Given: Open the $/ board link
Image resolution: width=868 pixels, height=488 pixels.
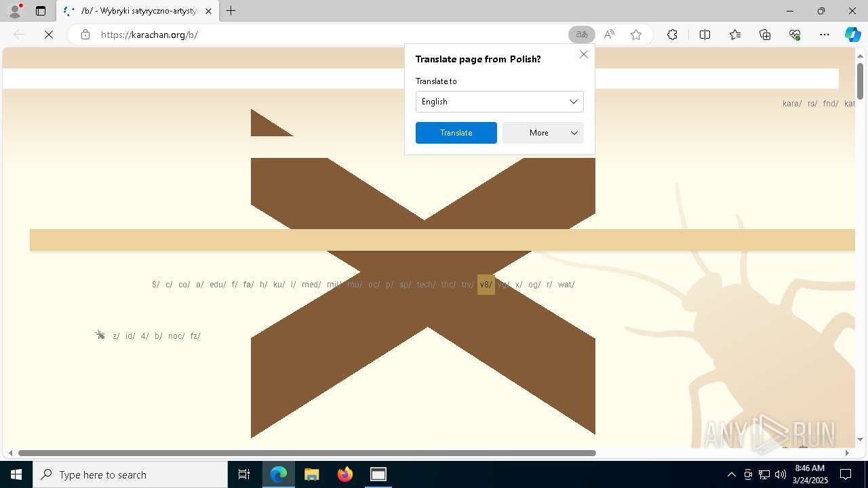Looking at the screenshot, I should [156, 285].
